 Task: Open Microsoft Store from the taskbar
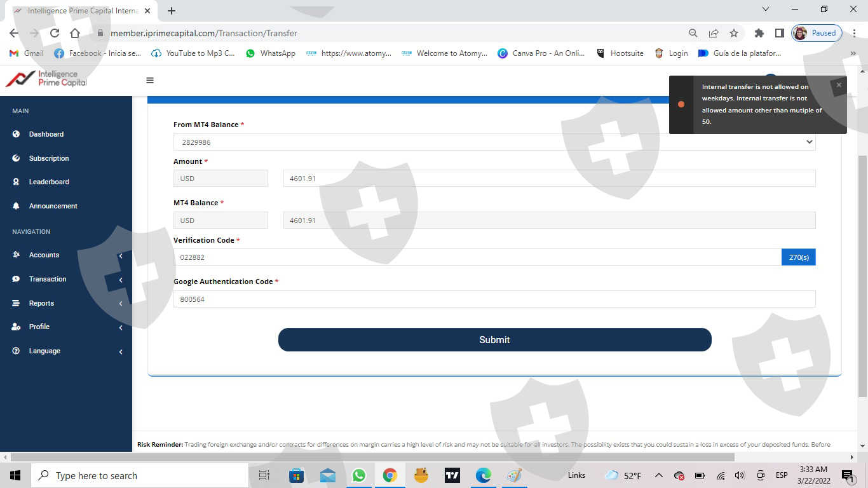[x=297, y=475]
